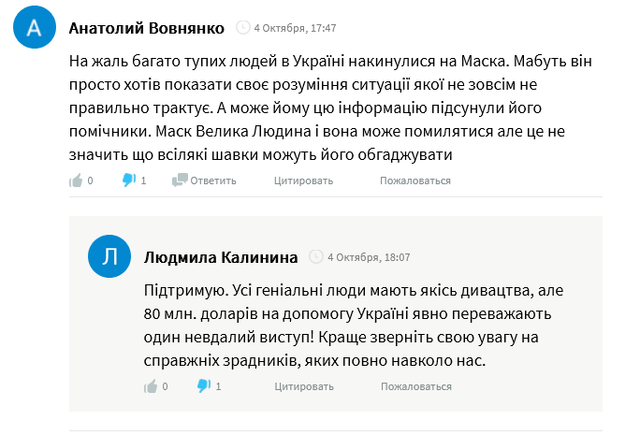Click Цитировать under Людмила Калинина's reply
640x434 pixels.
tap(304, 386)
